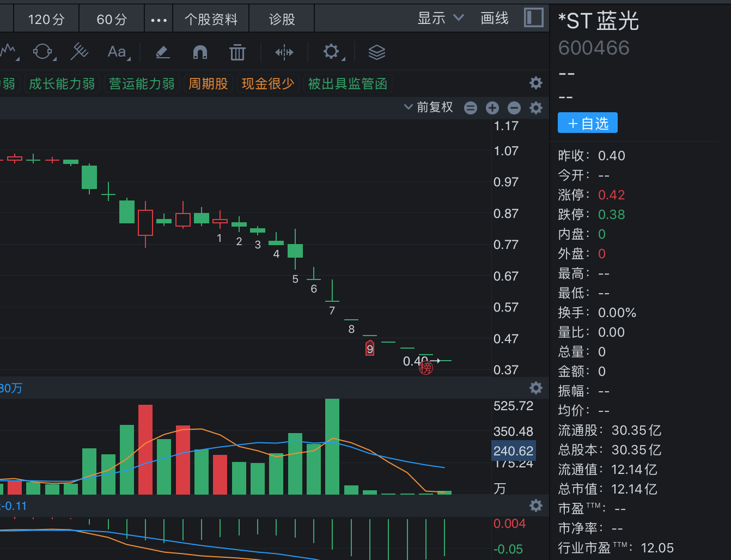Select the Aa text annotation tool

[x=117, y=52]
